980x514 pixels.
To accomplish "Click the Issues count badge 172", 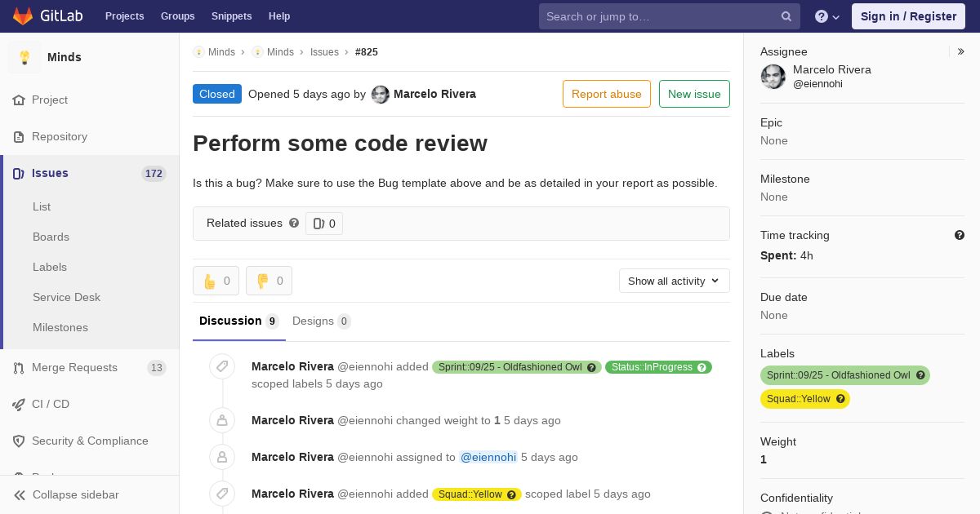I will click(x=154, y=173).
